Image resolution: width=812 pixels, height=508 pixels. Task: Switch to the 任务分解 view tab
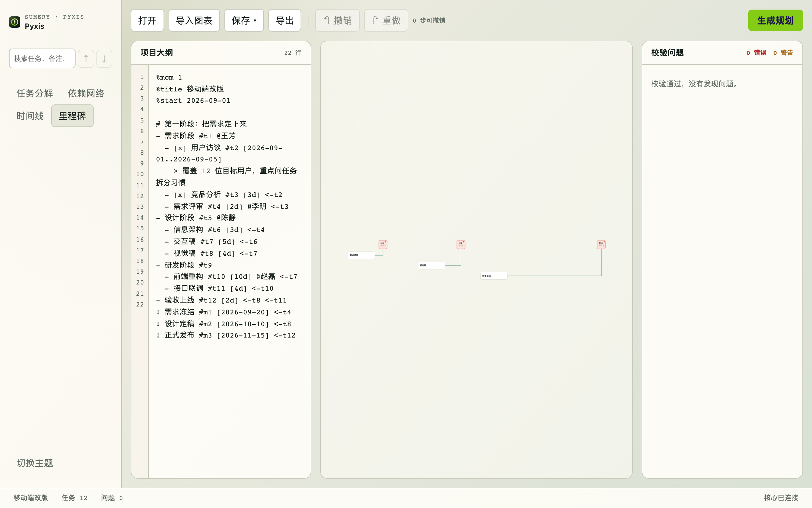coord(35,93)
